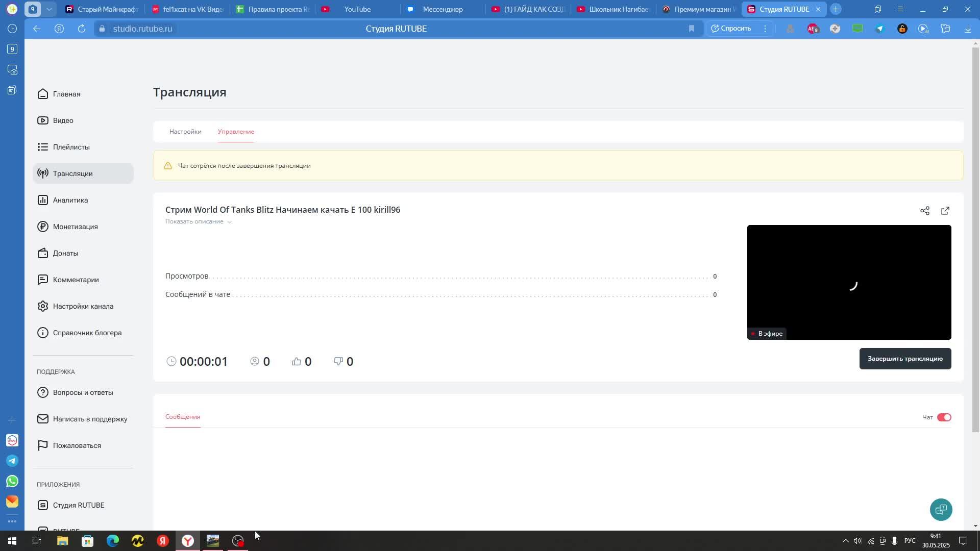Select the Сообщения tab

183,417
